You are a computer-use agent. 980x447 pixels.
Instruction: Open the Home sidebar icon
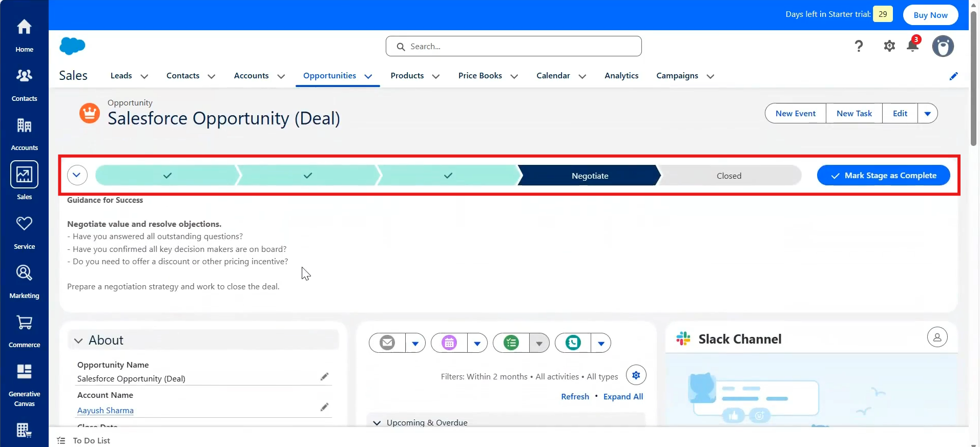tap(24, 27)
